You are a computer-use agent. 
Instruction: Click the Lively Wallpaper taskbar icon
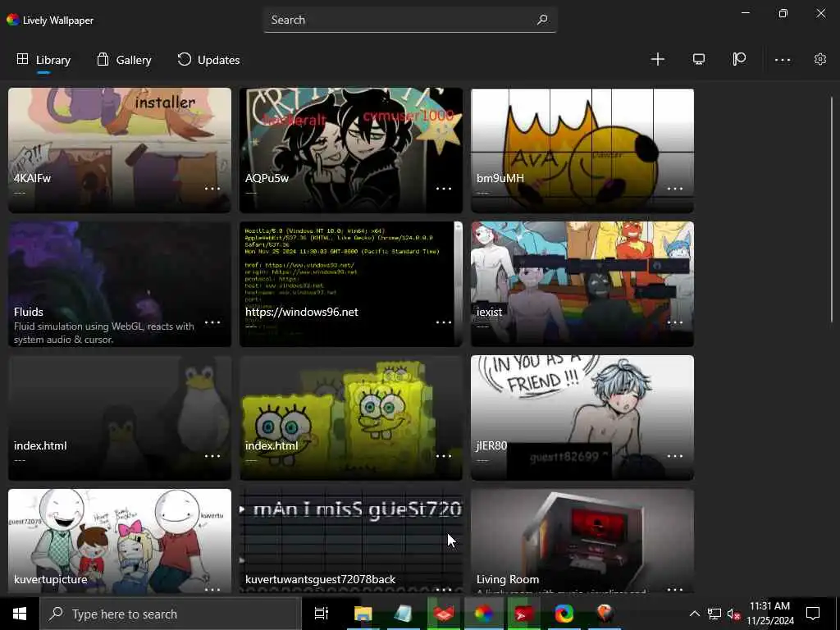click(x=483, y=614)
